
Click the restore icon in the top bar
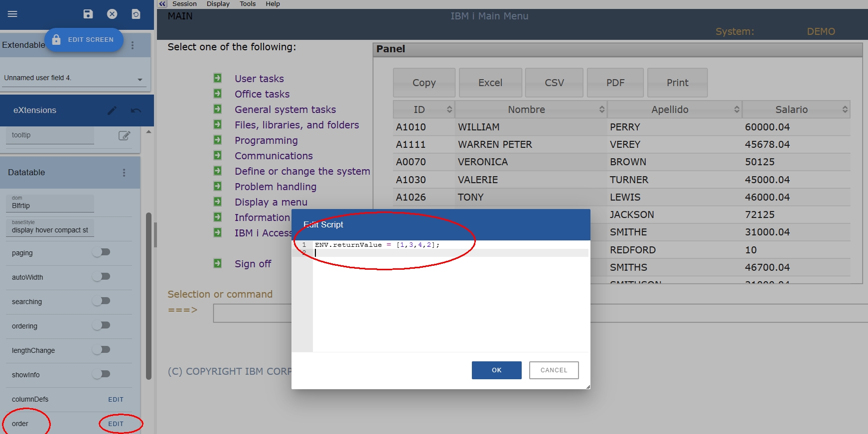(x=136, y=14)
